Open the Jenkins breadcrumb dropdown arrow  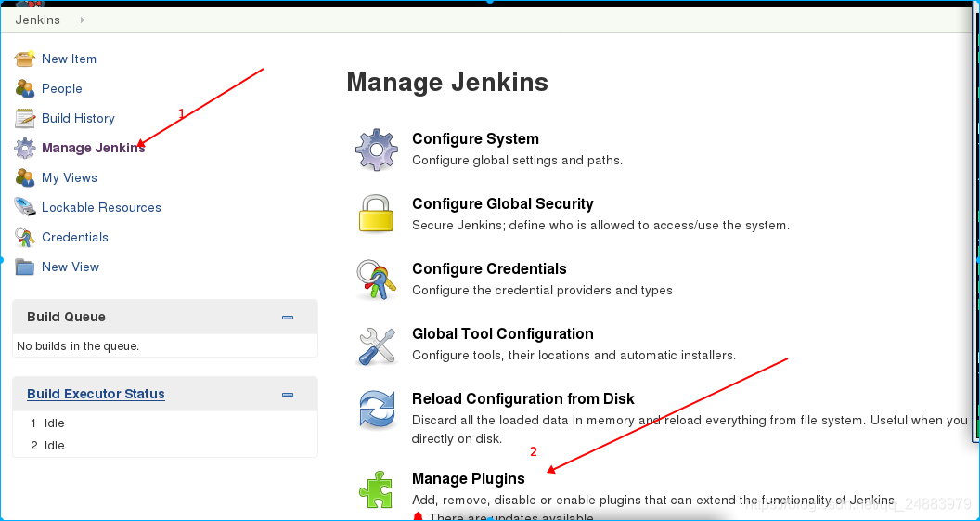click(82, 20)
